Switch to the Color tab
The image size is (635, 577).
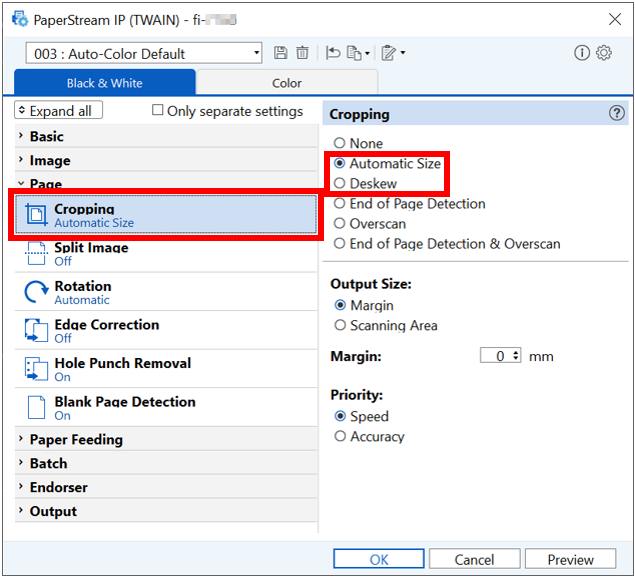pyautogui.click(x=287, y=83)
